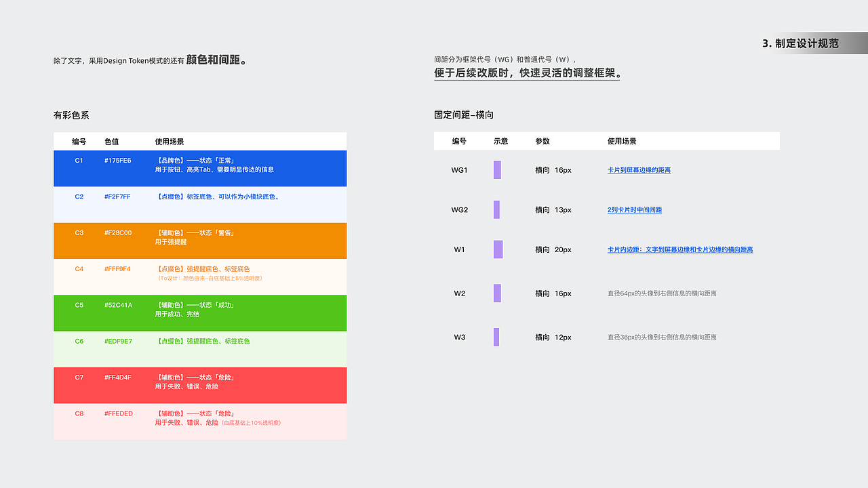868x488 pixels.
Task: Click the hex value #FF4D4F
Action: [118, 377]
